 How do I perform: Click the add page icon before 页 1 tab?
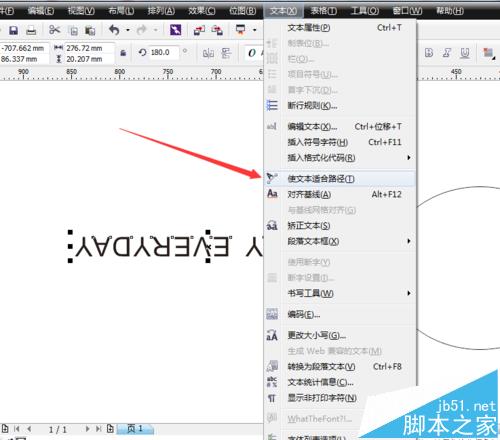[110, 429]
